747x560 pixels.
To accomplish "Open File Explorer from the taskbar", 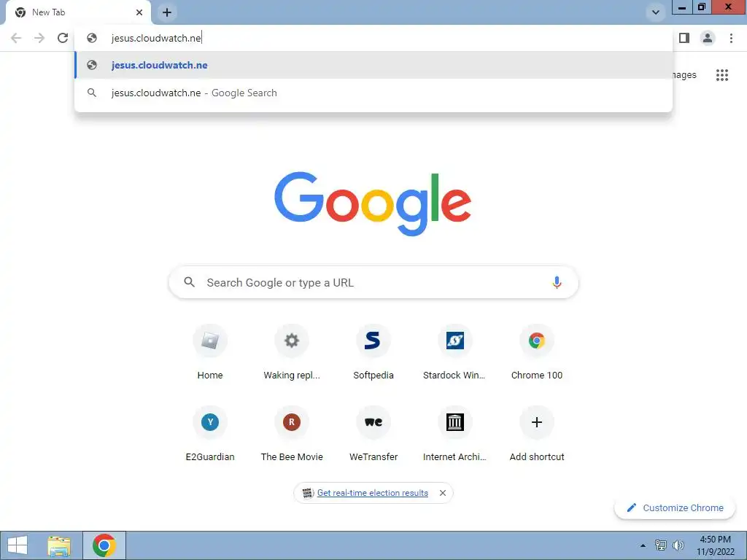I will click(59, 545).
